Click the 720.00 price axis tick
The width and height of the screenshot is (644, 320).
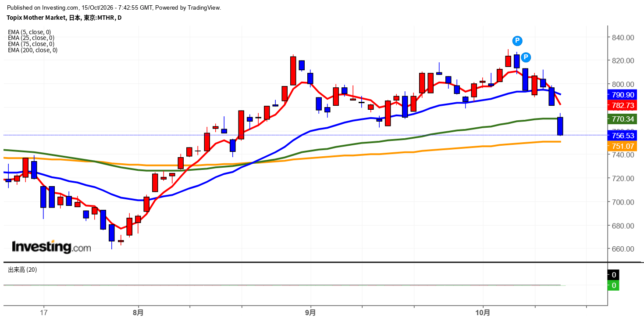pyautogui.click(x=623, y=178)
